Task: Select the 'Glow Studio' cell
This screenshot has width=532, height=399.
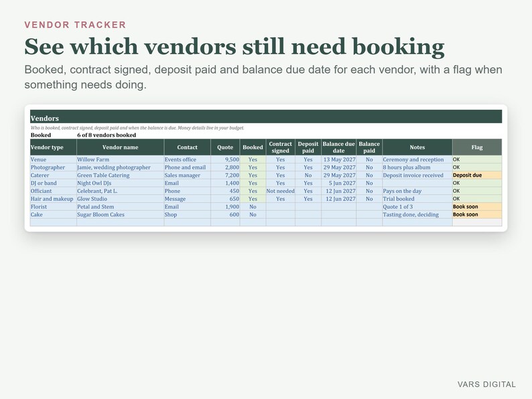Action: pyautogui.click(x=120, y=199)
